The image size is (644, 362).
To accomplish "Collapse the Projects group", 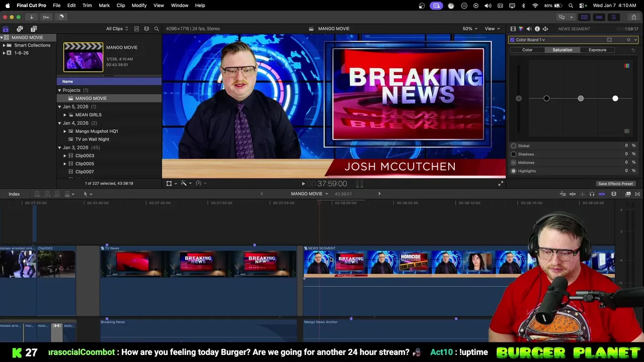I will click(59, 90).
